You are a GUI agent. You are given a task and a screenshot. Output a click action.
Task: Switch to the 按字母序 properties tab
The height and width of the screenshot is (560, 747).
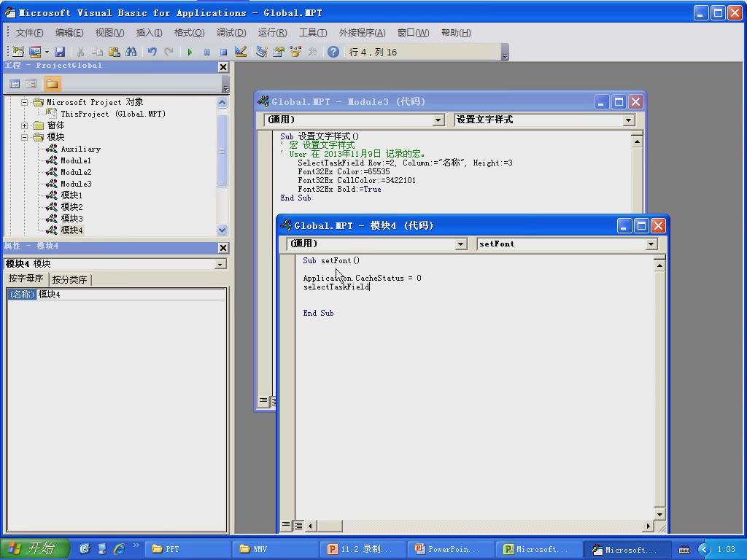tap(26, 279)
